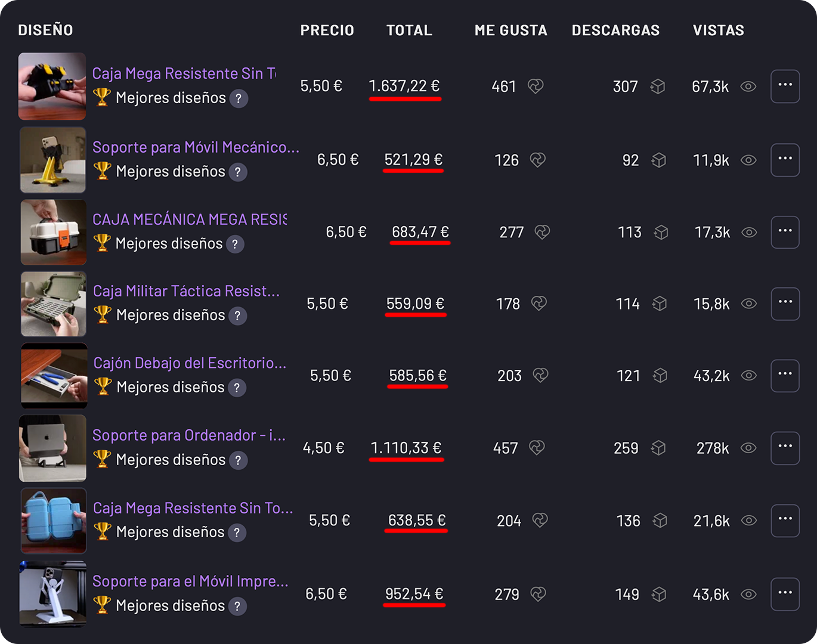This screenshot has width=817, height=644.
Task: Click the laptop stand design thumbnail
Action: [x=52, y=448]
